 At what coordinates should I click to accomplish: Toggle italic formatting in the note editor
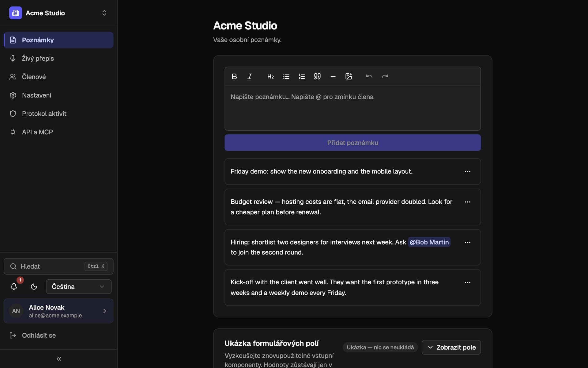[250, 76]
